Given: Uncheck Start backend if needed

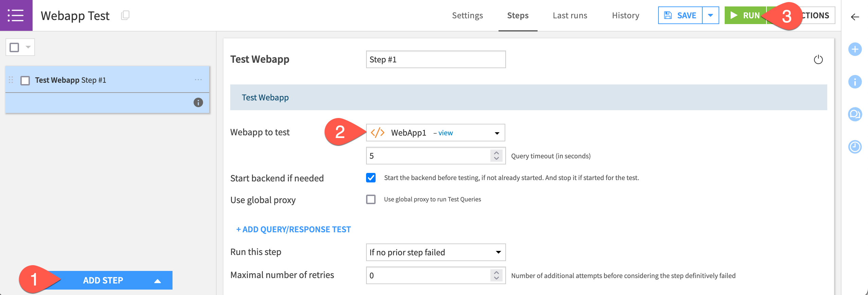Looking at the screenshot, I should pyautogui.click(x=371, y=178).
